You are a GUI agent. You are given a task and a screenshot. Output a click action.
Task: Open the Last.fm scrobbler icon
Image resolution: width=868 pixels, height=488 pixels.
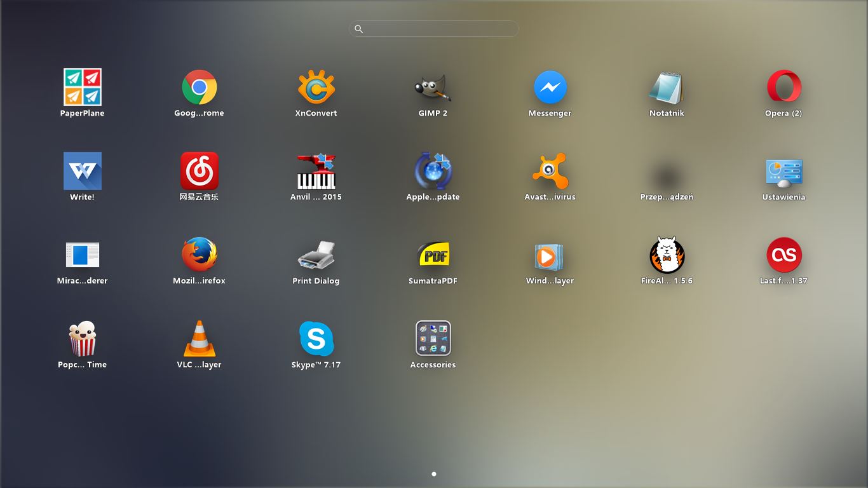[783, 255]
